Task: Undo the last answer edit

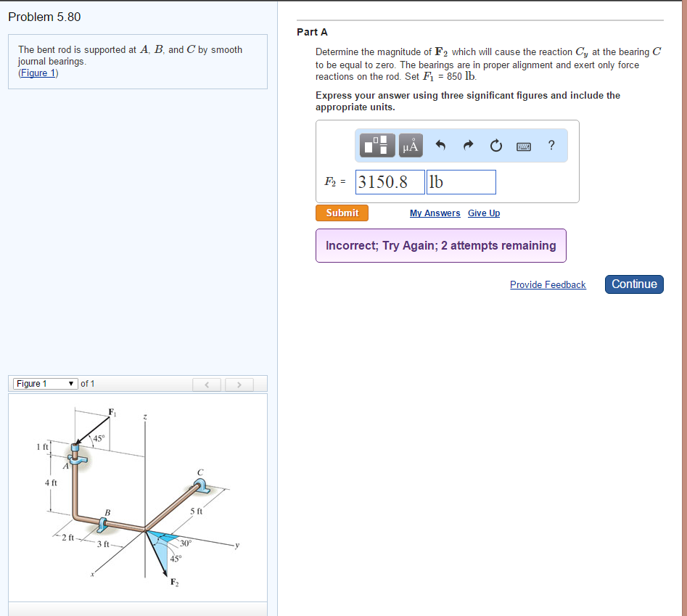Action: tap(440, 145)
